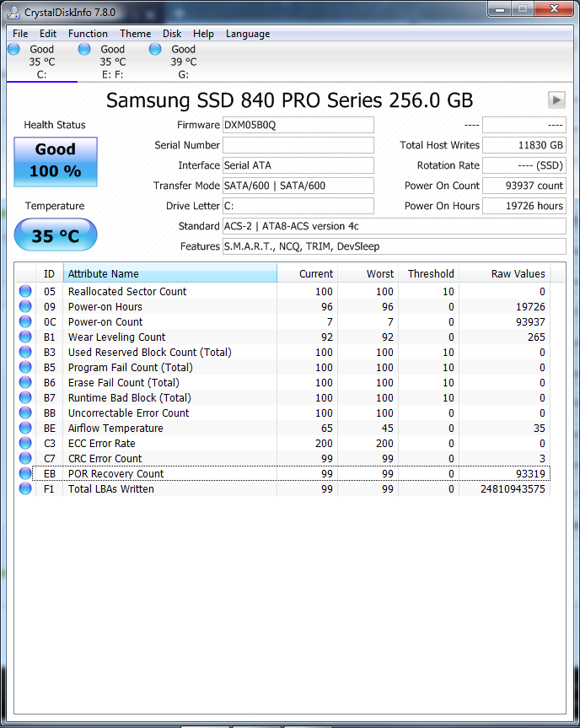Click the status orb for Power-on Count
This screenshot has height=728, width=580.
click(25, 321)
